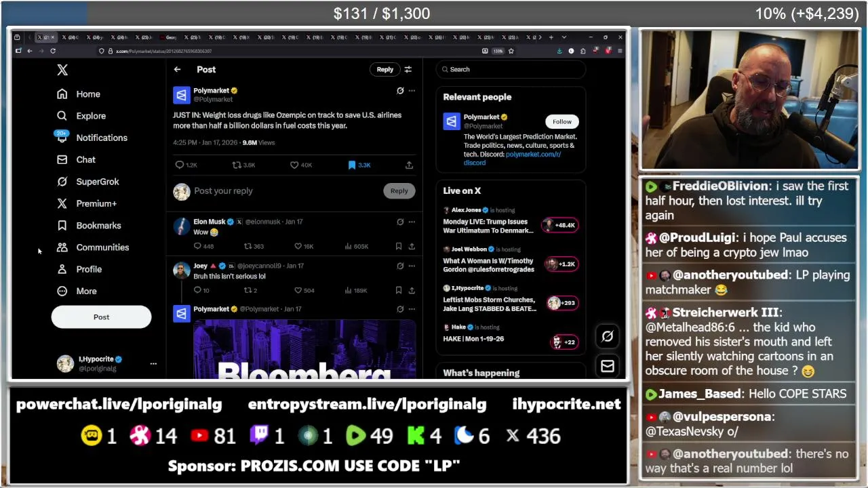The height and width of the screenshot is (488, 868).
Task: Bookmark Elon Musk's reply
Action: tap(399, 247)
